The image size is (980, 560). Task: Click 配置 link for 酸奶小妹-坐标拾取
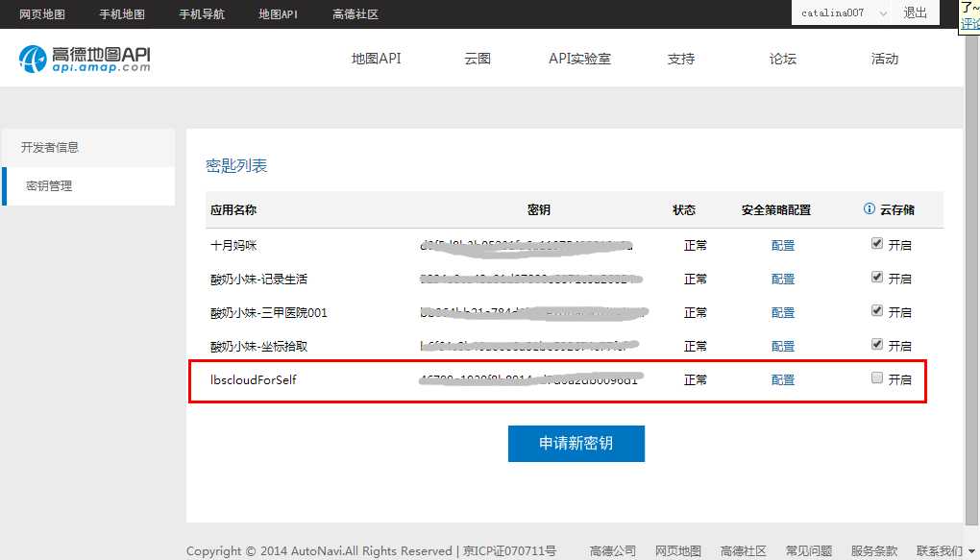[782, 346]
